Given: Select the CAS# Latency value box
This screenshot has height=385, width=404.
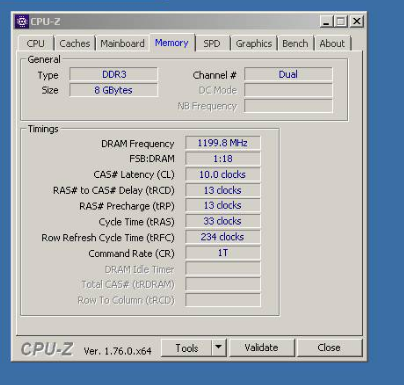Looking at the screenshot, I should point(223,174).
